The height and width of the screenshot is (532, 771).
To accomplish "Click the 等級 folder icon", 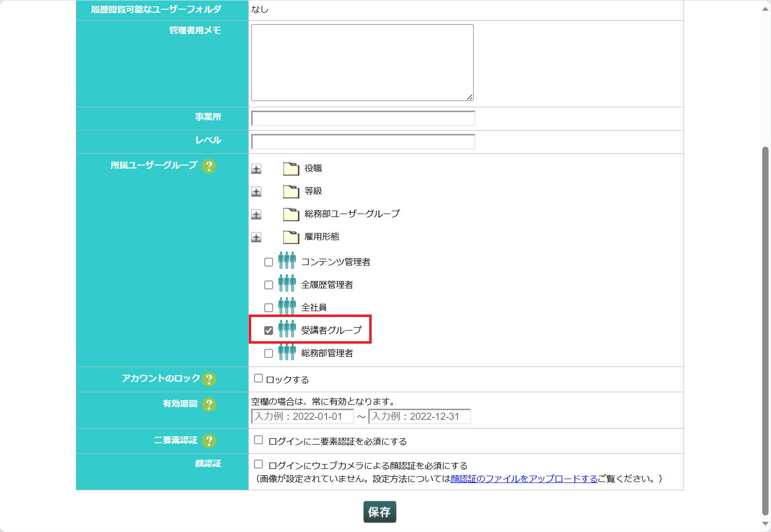I will (291, 191).
